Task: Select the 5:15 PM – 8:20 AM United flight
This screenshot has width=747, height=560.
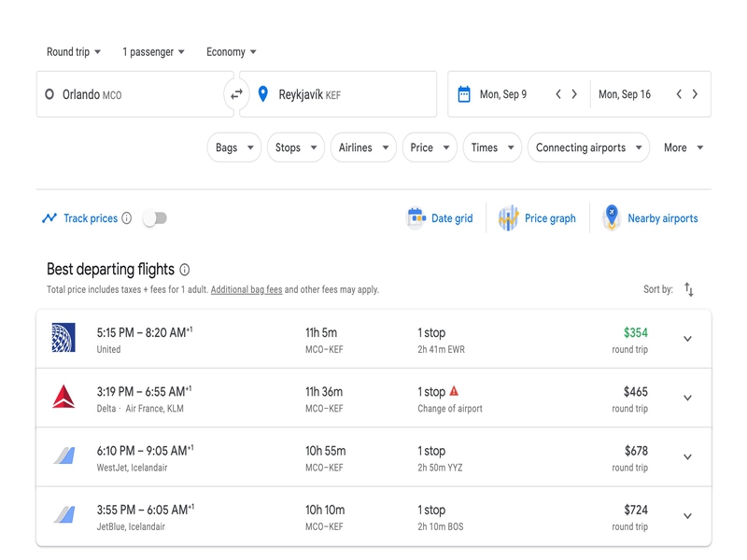Action: point(373,339)
